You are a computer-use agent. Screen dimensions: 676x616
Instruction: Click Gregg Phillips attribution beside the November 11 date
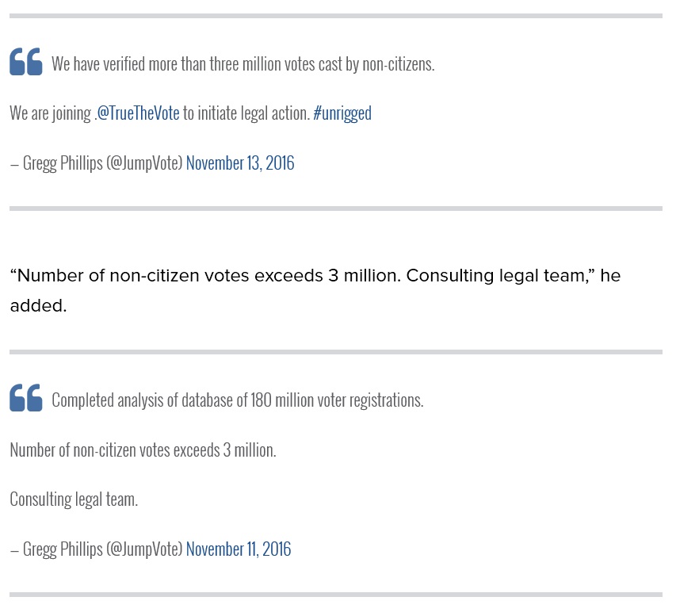tap(97, 549)
